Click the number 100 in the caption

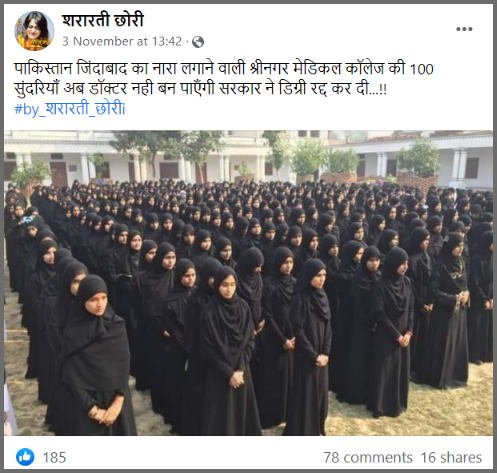[x=421, y=69]
